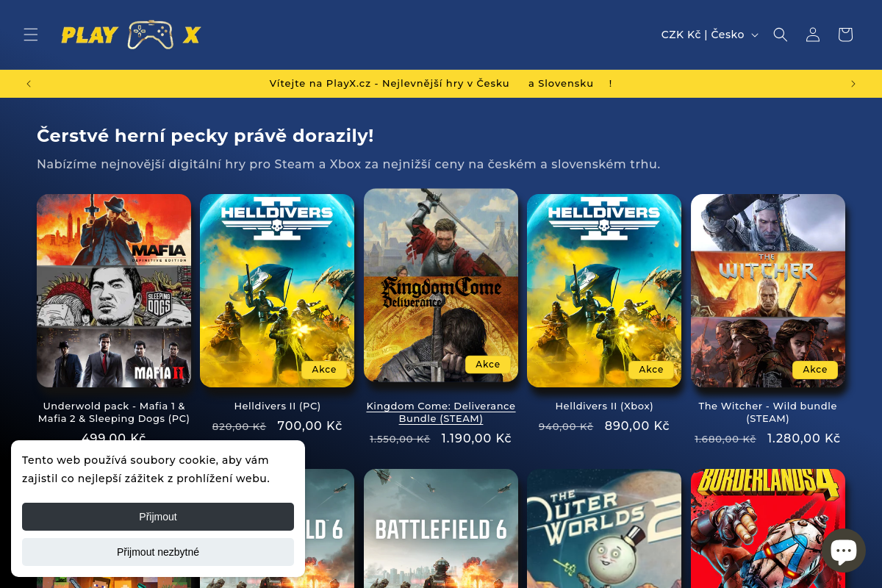Open the hamburger navigation menu
Image resolution: width=882 pixels, height=588 pixels.
[30, 35]
